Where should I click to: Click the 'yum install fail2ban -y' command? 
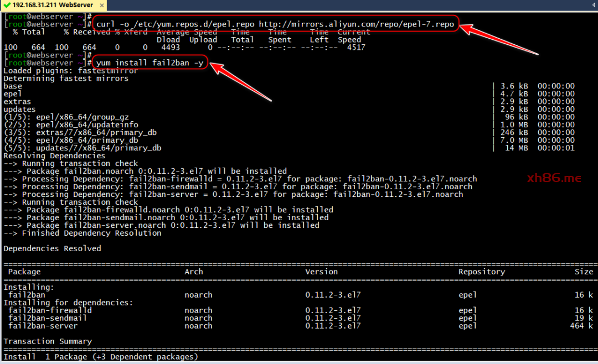coord(150,63)
